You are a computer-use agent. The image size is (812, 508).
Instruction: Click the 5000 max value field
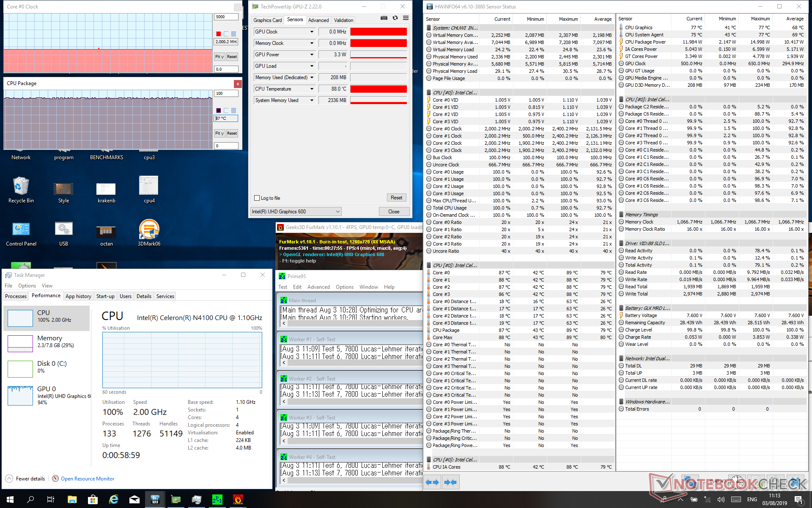pos(226,17)
